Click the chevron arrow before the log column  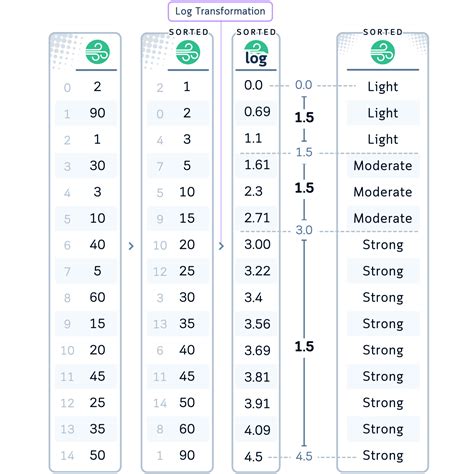221,246
